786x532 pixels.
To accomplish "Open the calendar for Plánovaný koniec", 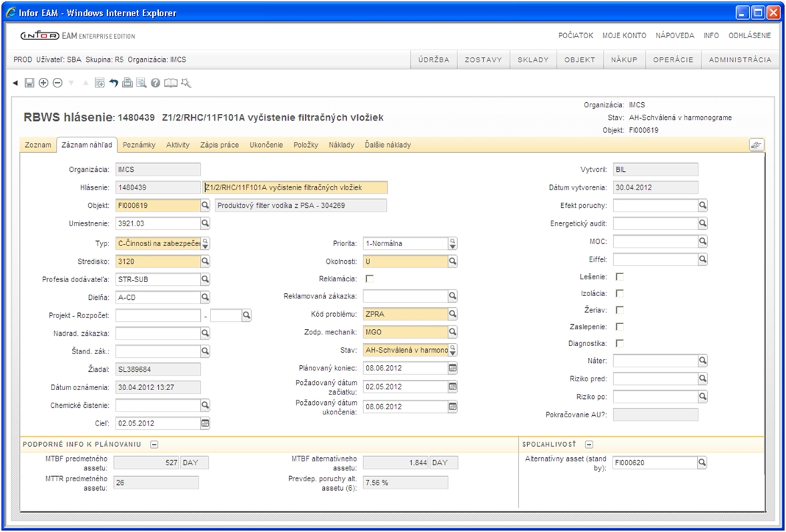I will (x=453, y=368).
